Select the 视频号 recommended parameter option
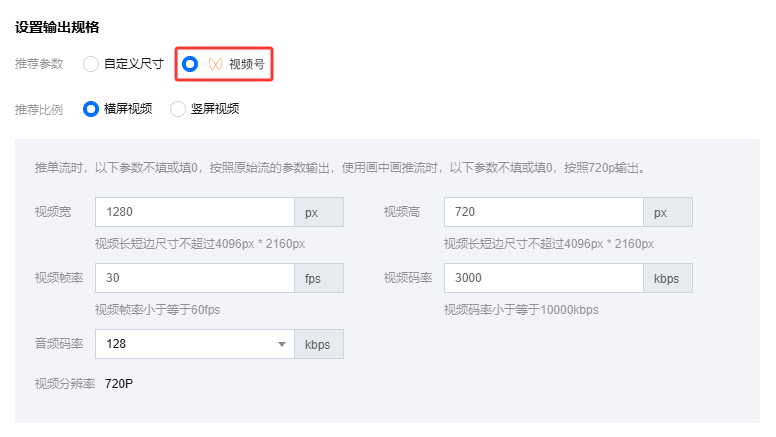The width and height of the screenshot is (776, 437). pos(190,64)
